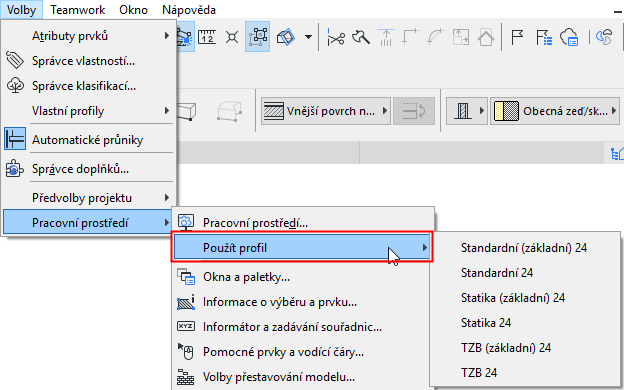Click the ruler measure tool icon
This screenshot has width=624, height=390.
pos(207,37)
